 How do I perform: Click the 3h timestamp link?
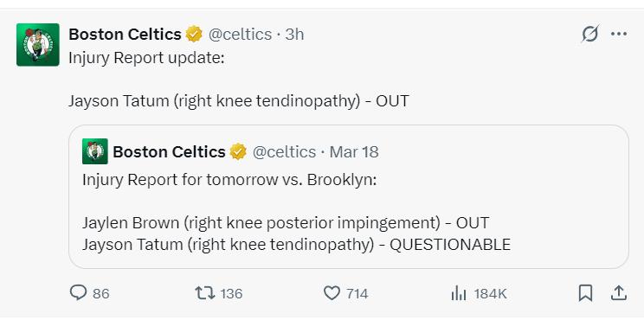[x=294, y=35]
